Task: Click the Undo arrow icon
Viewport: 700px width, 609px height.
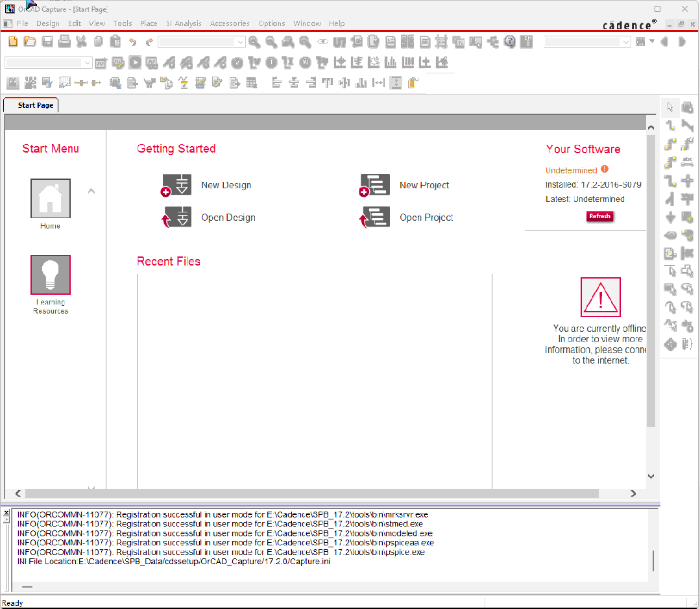Action: coord(132,42)
